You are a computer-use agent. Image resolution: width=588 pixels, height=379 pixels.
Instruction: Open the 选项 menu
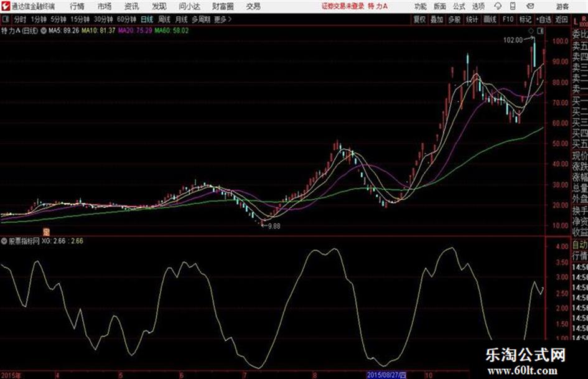point(478,6)
